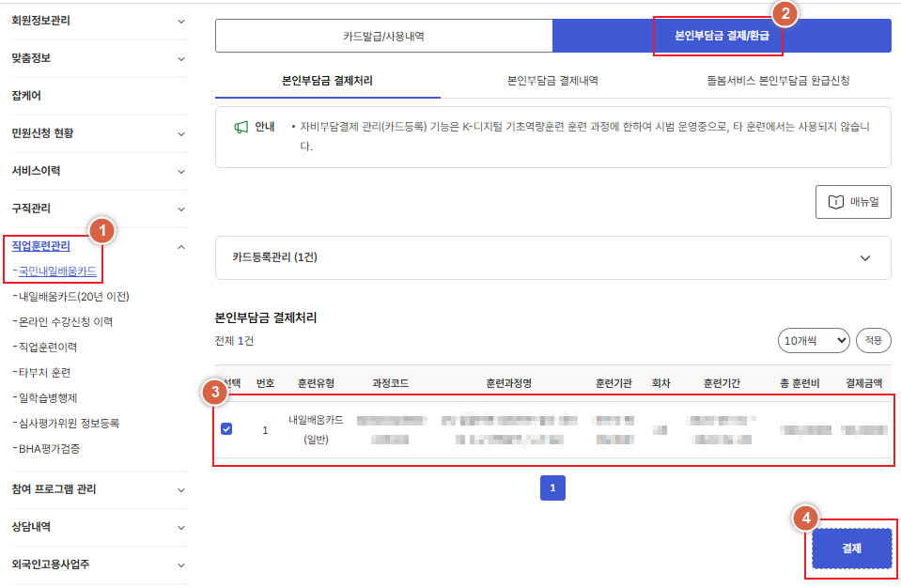Image resolution: width=901 pixels, height=588 pixels.
Task: Open the 돌봄서비스 본인부담금 환급신청 tab
Action: pos(778,81)
